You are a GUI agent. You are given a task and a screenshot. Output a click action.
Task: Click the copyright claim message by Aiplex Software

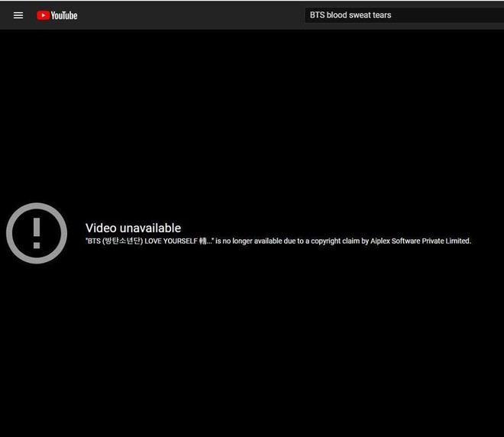[279, 241]
